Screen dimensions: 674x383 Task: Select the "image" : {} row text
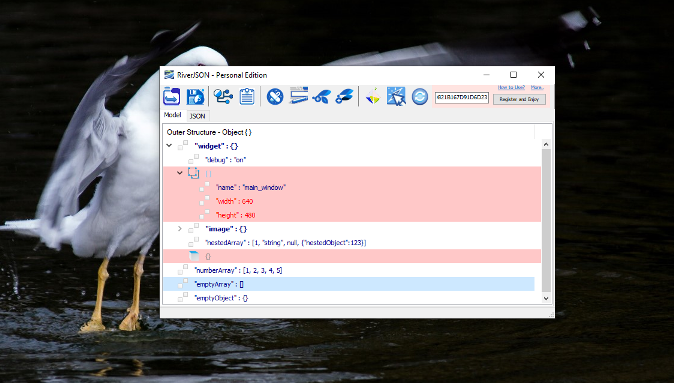(x=226, y=229)
